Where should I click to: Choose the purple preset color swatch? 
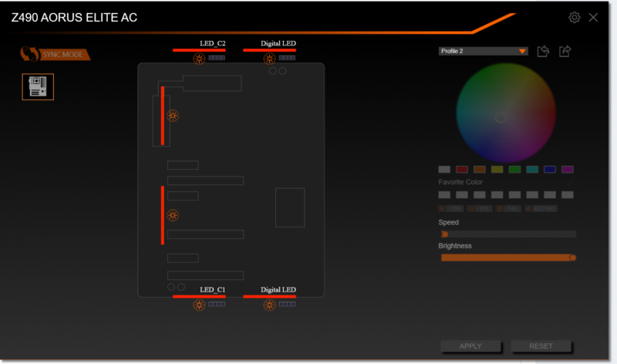(x=568, y=169)
